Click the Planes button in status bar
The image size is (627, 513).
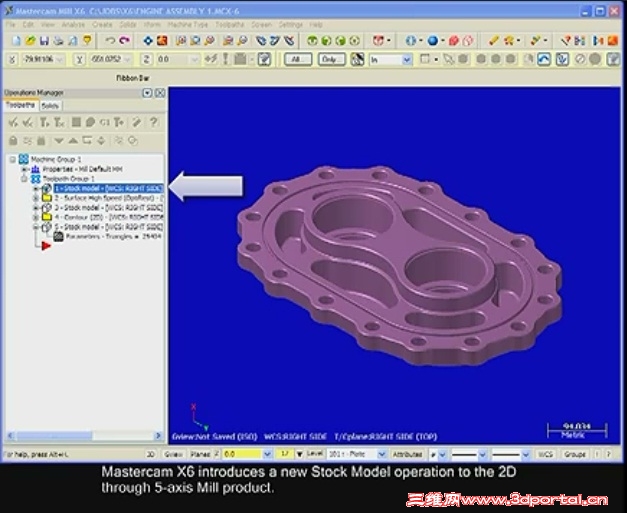200,454
